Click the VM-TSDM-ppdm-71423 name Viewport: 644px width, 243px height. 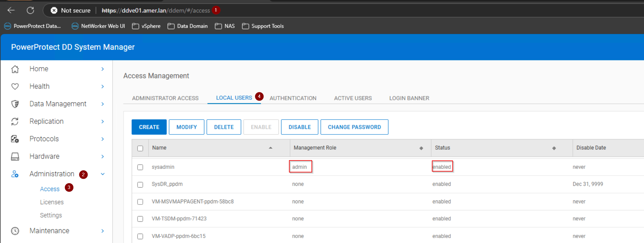pyautogui.click(x=179, y=218)
